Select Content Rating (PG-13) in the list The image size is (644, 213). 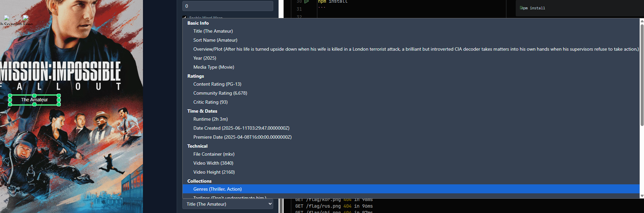click(411, 84)
